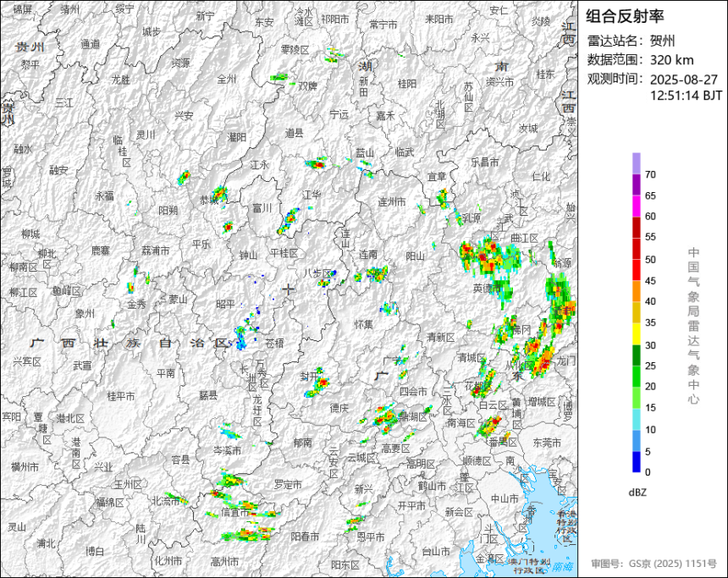This screenshot has height=578, width=728.
Task: Pick the dark purple 65–70 legend segment
Action: coord(637,184)
